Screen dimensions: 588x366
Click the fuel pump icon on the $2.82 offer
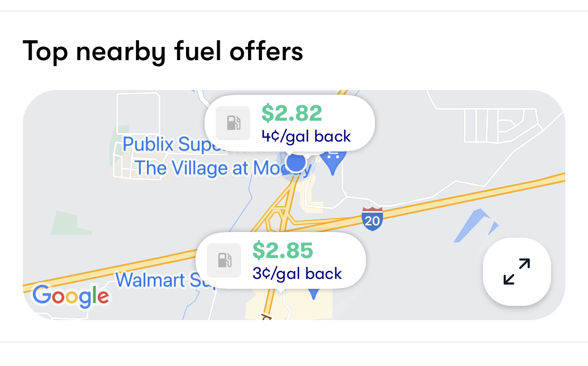pyautogui.click(x=232, y=123)
